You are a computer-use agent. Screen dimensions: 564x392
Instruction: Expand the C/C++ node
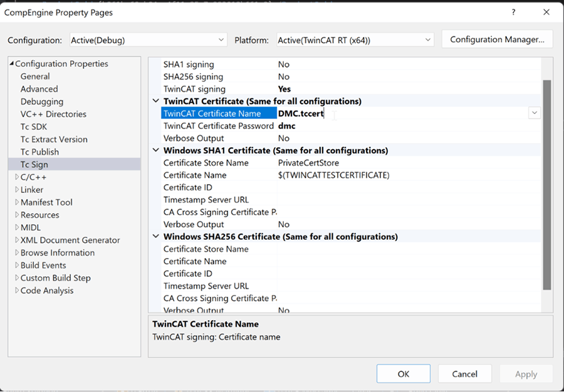[x=16, y=177]
